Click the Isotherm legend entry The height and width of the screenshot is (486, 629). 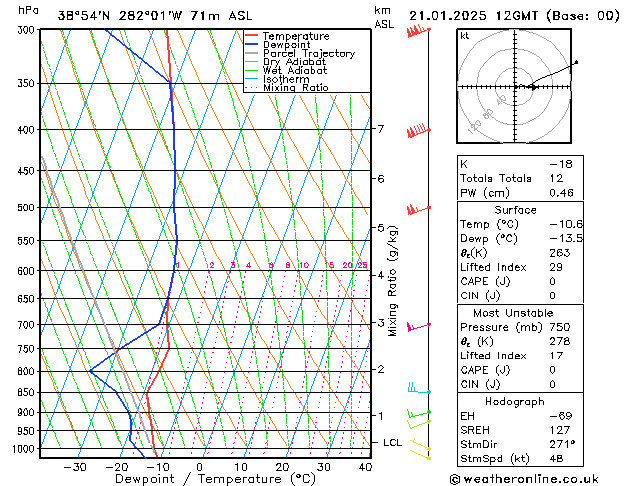pos(277,79)
